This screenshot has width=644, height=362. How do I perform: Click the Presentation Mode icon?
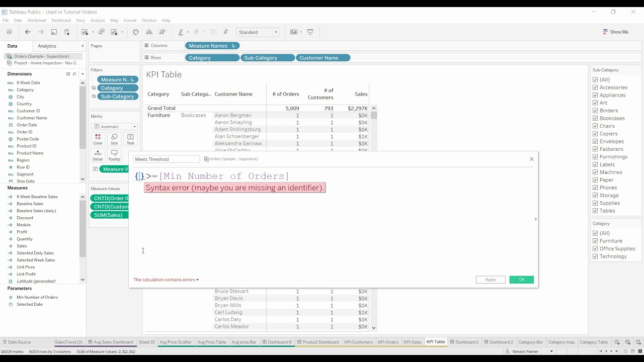click(310, 32)
